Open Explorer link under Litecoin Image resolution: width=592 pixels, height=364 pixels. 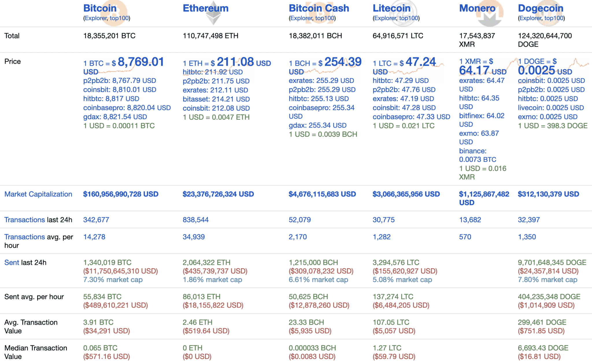click(x=385, y=18)
